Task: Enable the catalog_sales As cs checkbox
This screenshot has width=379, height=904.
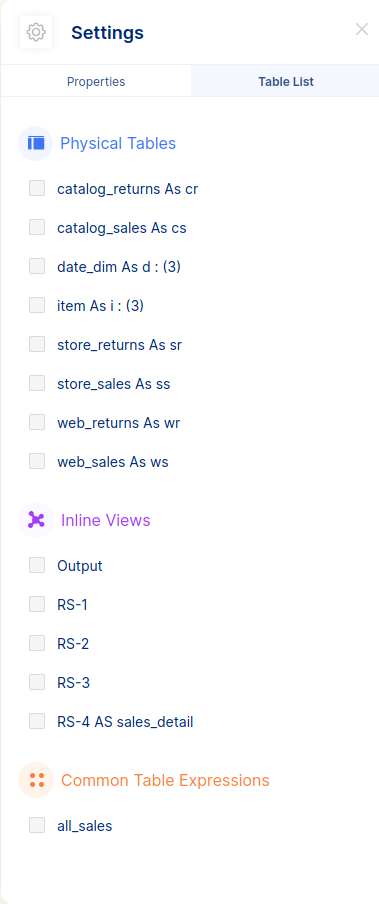Action: pos(37,227)
